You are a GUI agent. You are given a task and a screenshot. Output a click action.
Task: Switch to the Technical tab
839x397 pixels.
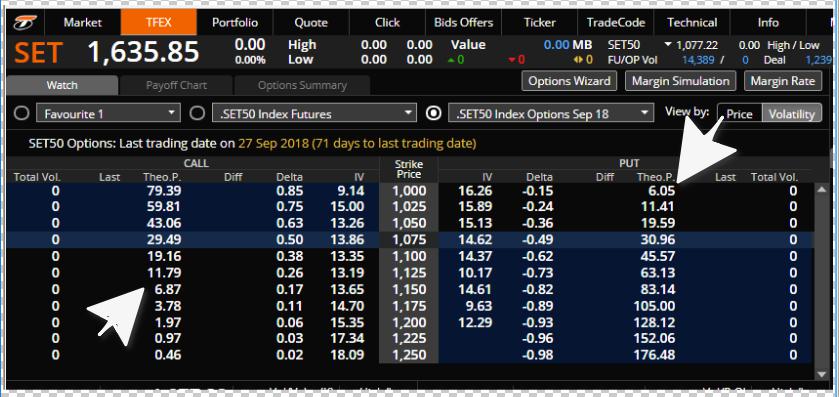[692, 22]
